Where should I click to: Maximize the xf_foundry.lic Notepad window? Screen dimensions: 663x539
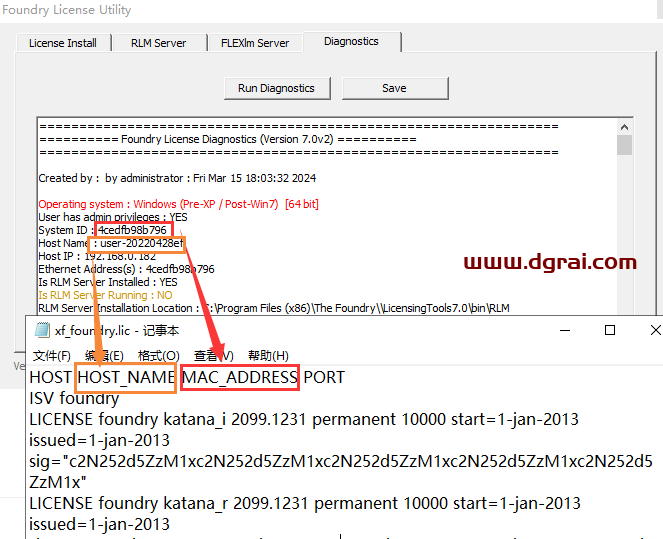pos(609,330)
